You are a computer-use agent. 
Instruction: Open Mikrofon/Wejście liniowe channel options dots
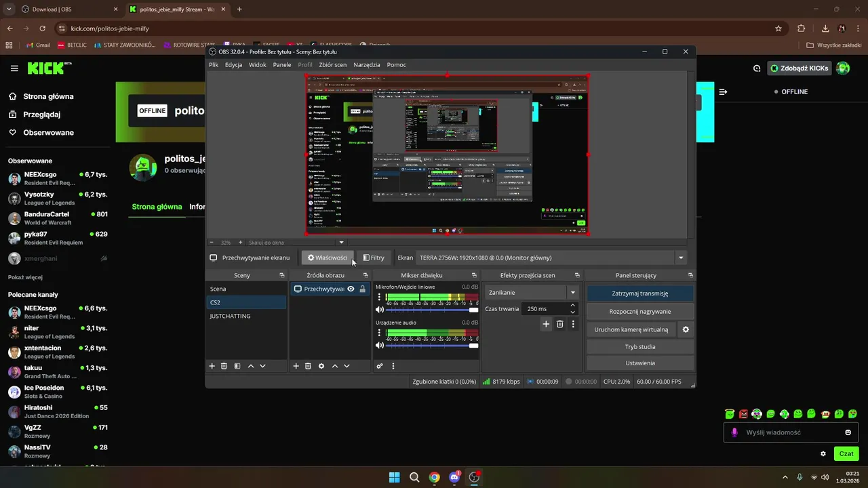coord(379,298)
